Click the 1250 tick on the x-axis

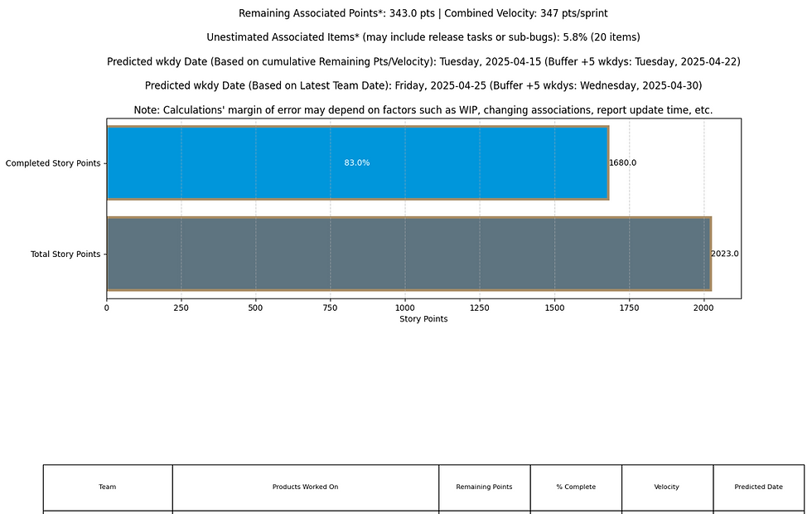[x=480, y=308]
